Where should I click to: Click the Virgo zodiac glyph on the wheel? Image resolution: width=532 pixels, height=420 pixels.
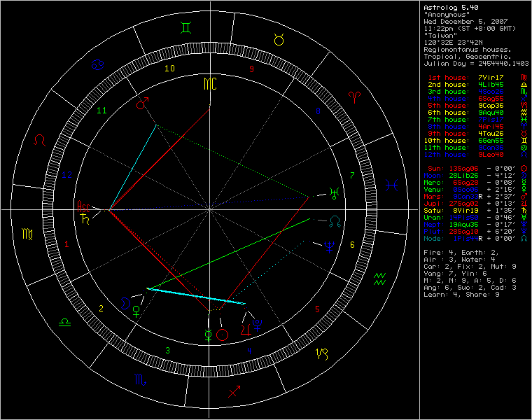(27, 234)
